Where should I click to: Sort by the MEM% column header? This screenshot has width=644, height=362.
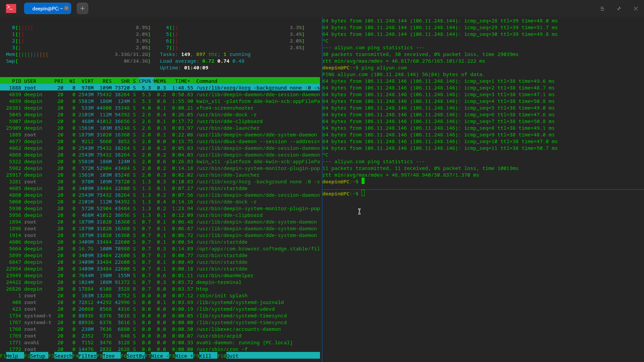(x=160, y=81)
